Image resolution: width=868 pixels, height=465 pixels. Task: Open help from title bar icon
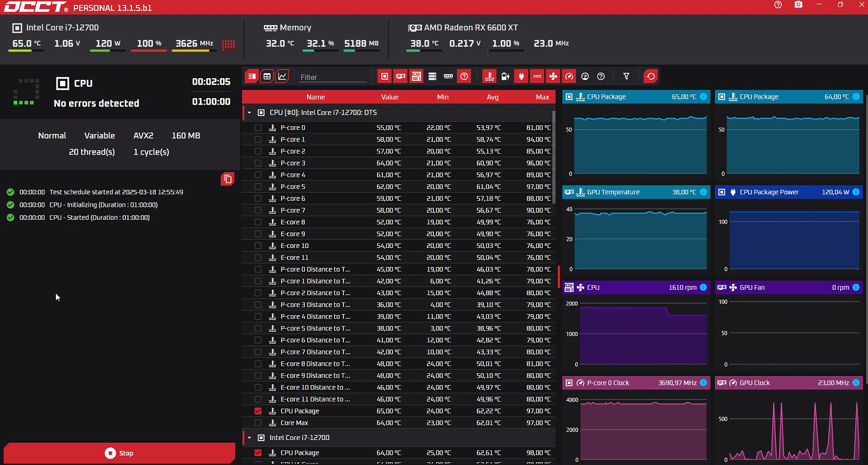(778, 4)
